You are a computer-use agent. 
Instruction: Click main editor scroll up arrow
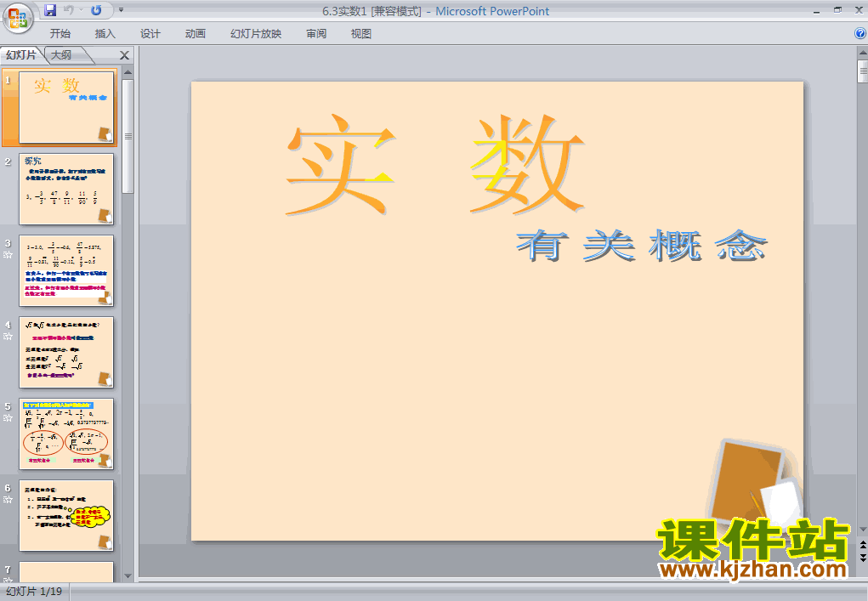tap(862, 53)
